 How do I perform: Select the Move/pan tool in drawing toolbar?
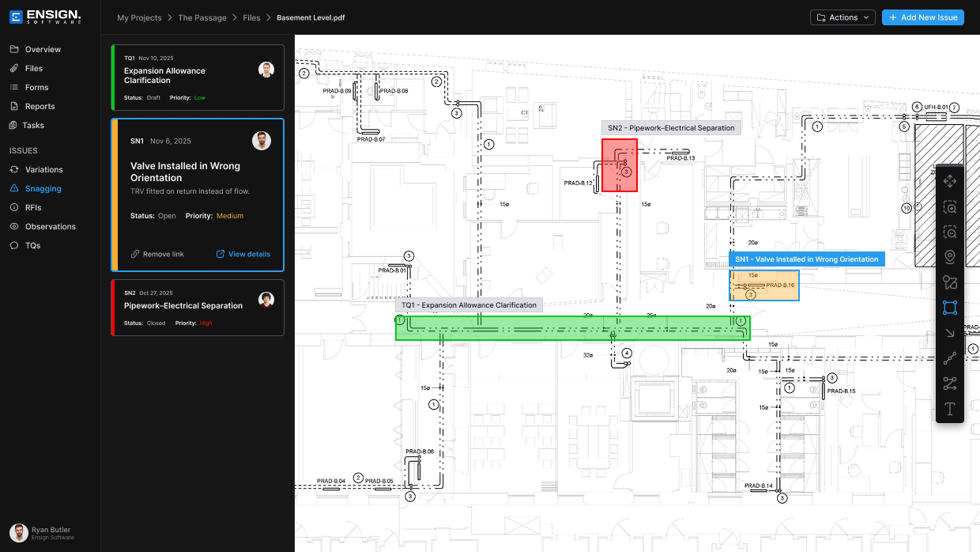[x=950, y=181]
